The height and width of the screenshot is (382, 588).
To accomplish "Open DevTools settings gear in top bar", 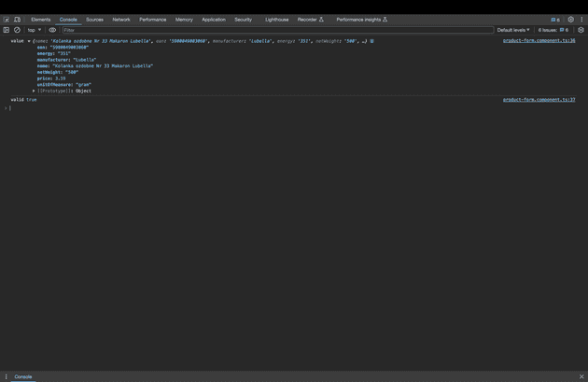I will (x=571, y=20).
